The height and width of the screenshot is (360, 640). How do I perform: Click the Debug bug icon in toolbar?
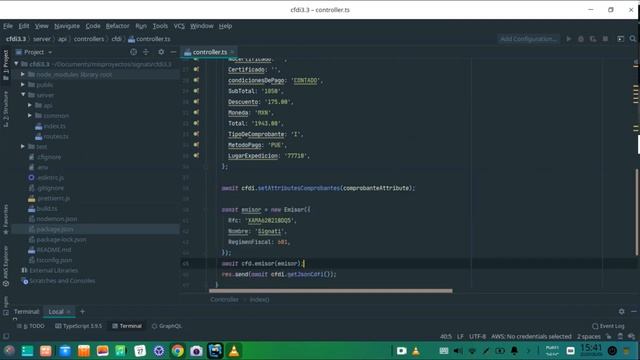click(581, 39)
